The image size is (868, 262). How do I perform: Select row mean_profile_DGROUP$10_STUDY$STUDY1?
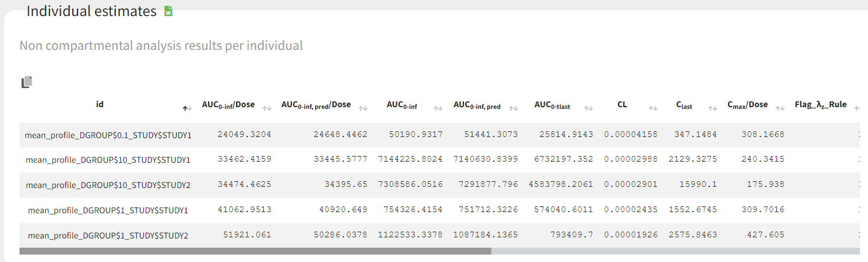108,160
